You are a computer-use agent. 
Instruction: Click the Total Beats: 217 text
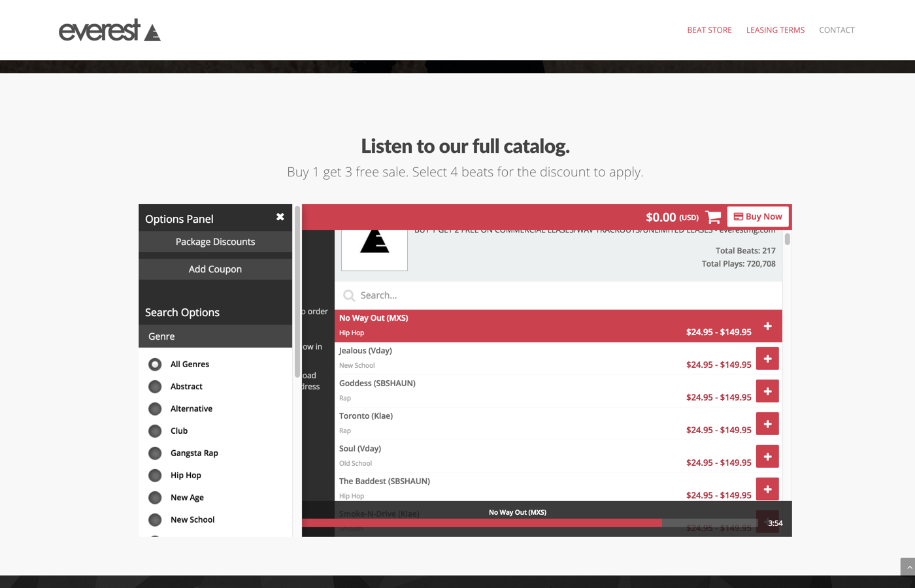coord(746,251)
